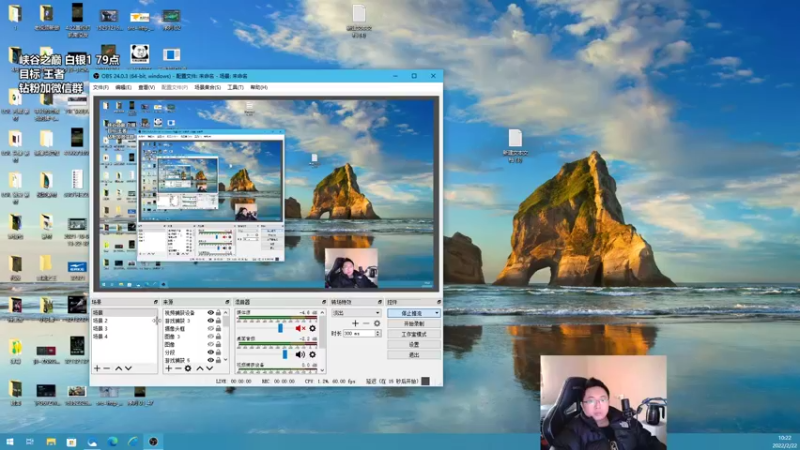
Task: Increase transition duration with stepper up arrow
Action: (x=378, y=332)
